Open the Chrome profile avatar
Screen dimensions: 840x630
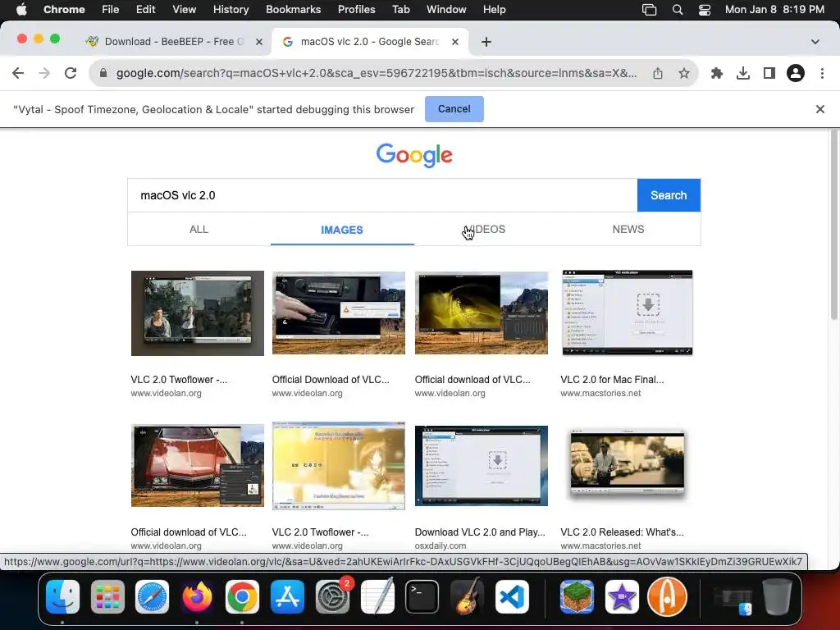(x=796, y=73)
